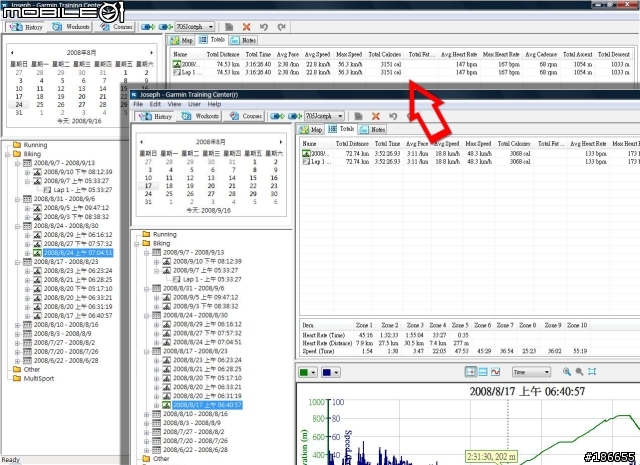The height and width of the screenshot is (465, 640).
Task: Open Courses in front window toolbar
Action: [246, 116]
